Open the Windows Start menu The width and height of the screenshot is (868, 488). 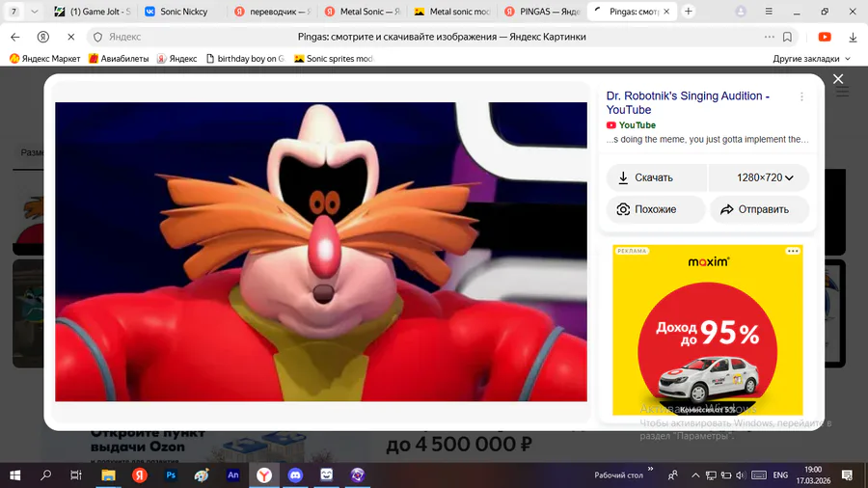[x=14, y=475]
